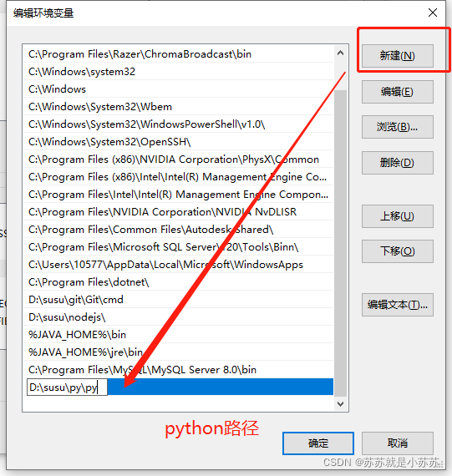The width and height of the screenshot is (452, 476).
Task: Select the WindowsPowerShell\v1.0\ path entry
Action: pos(178,124)
